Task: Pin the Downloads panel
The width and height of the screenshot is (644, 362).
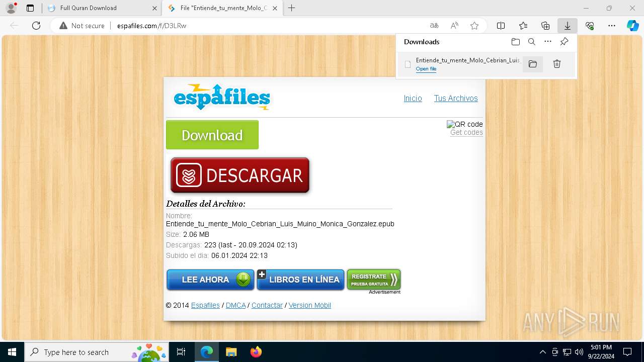Action: pyautogui.click(x=564, y=42)
